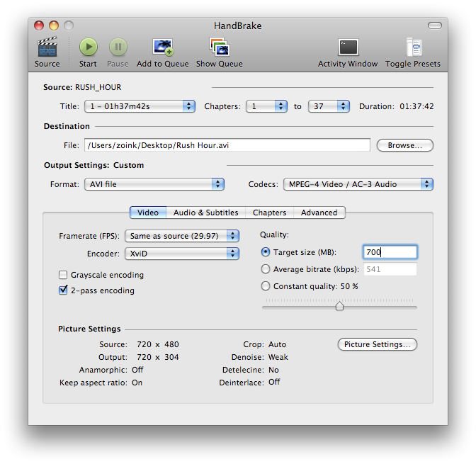Click the Duration value 01:37:42
Screen dimensions: 476x464
(x=416, y=106)
